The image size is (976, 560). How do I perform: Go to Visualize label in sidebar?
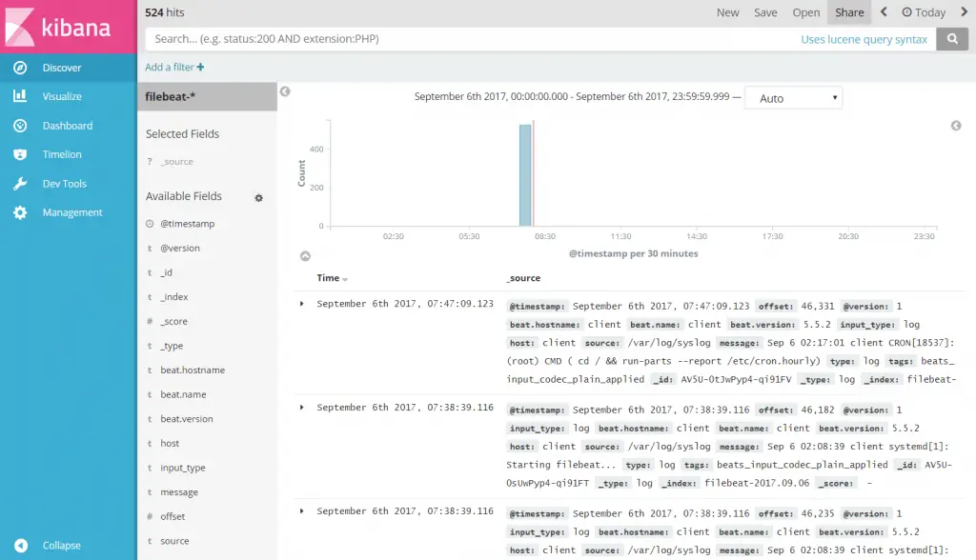point(62,96)
